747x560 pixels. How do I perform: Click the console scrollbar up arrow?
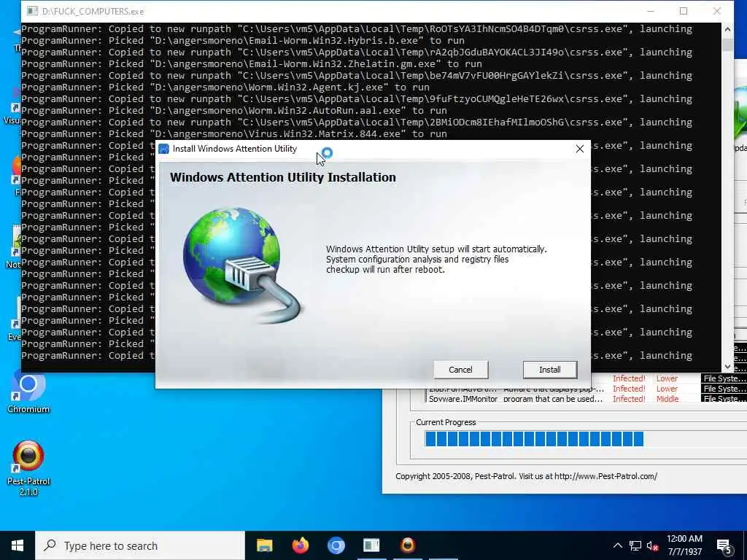(727, 29)
